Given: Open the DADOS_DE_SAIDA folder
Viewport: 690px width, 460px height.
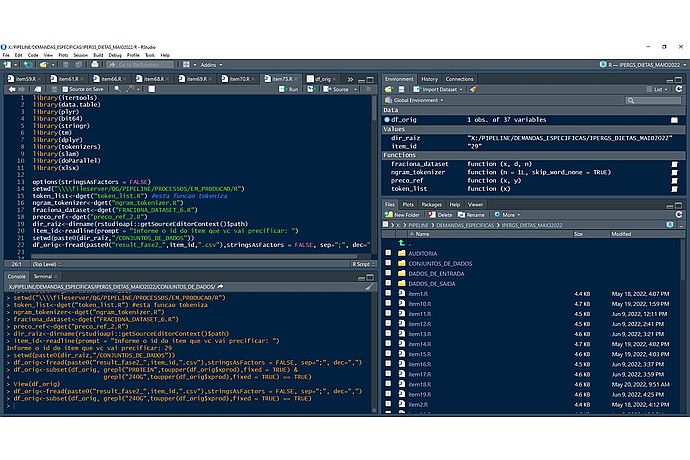Looking at the screenshot, I should coord(431,284).
